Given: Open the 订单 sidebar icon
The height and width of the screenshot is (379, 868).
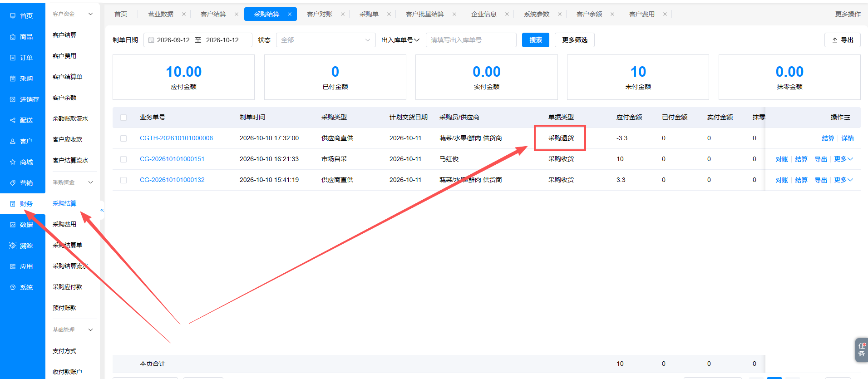Looking at the screenshot, I should click(x=13, y=58).
